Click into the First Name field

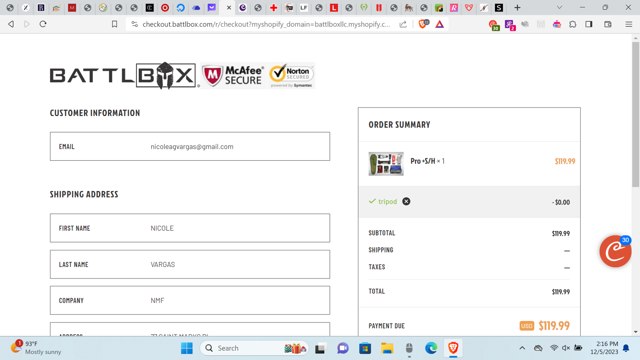point(190,228)
